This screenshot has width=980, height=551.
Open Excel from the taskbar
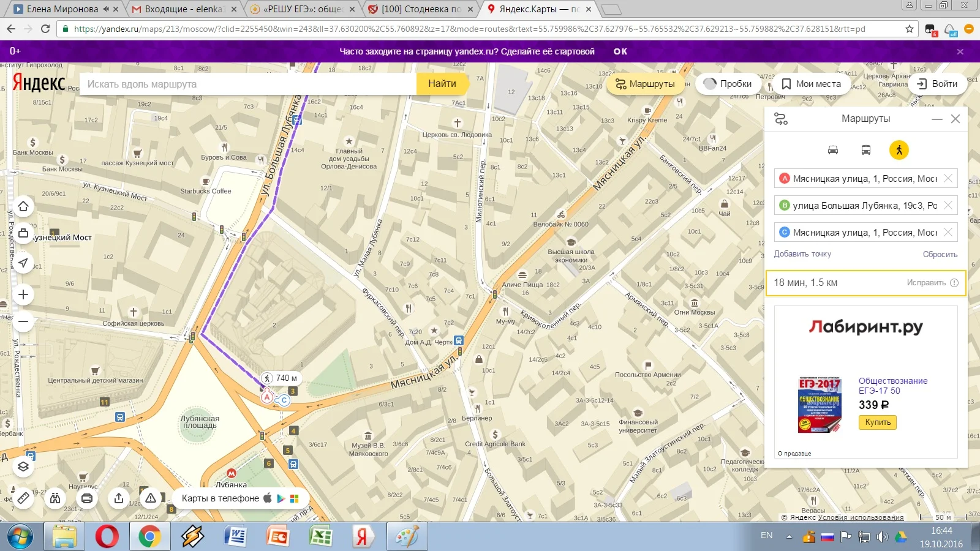[320, 537]
